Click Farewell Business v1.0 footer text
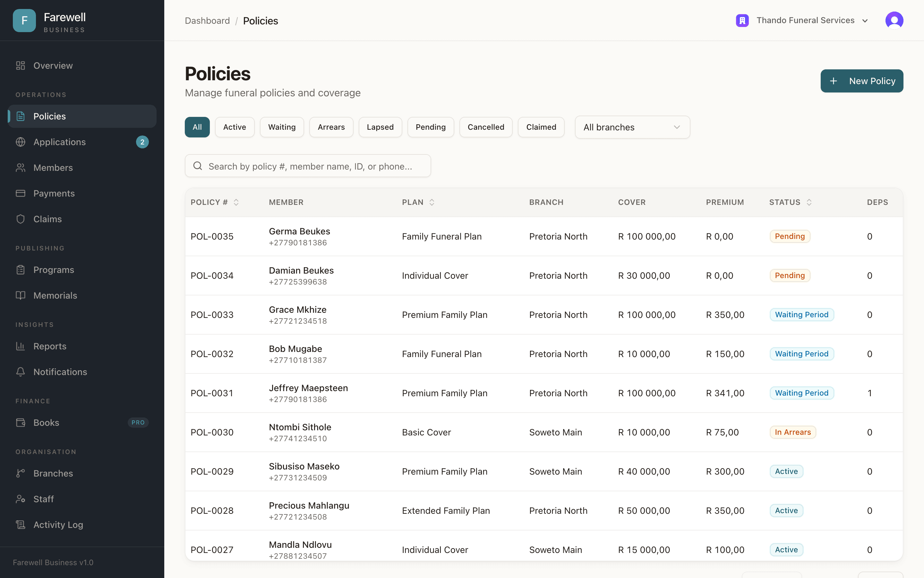 click(x=53, y=562)
